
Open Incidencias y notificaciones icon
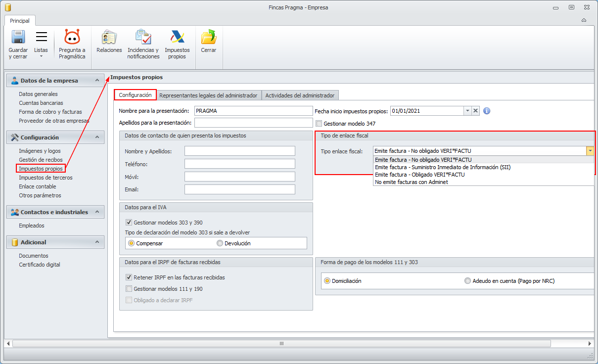pos(143,37)
